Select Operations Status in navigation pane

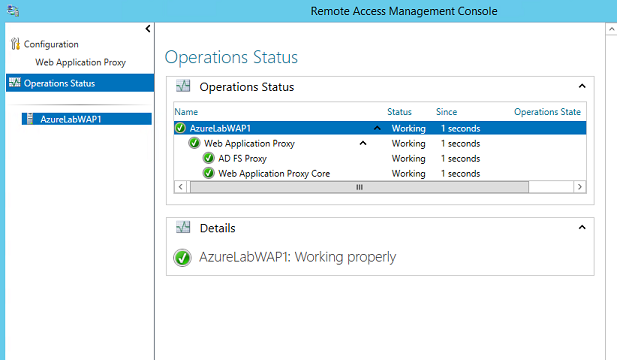[x=80, y=83]
